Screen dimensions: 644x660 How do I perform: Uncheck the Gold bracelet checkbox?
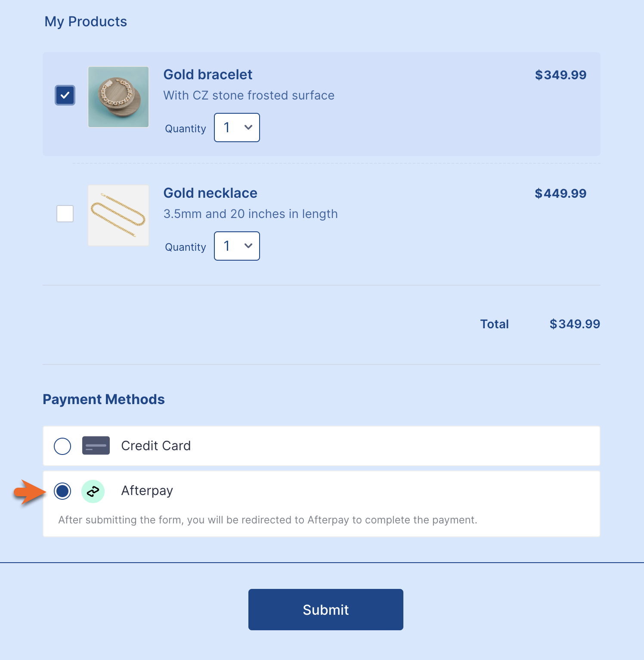65,95
